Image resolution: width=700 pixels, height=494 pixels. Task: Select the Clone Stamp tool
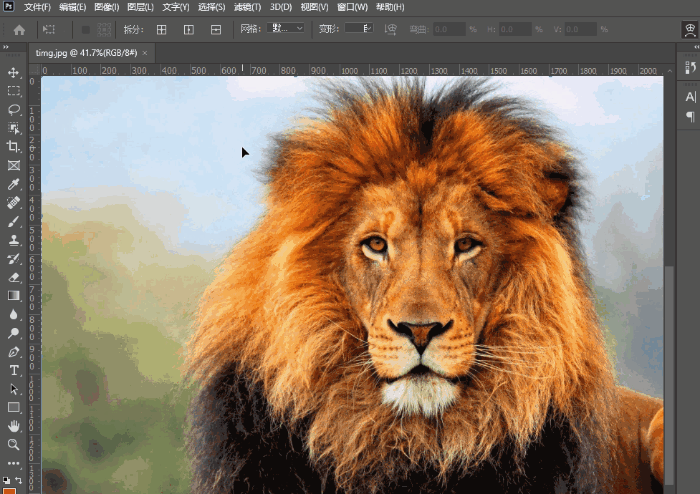[x=14, y=240]
